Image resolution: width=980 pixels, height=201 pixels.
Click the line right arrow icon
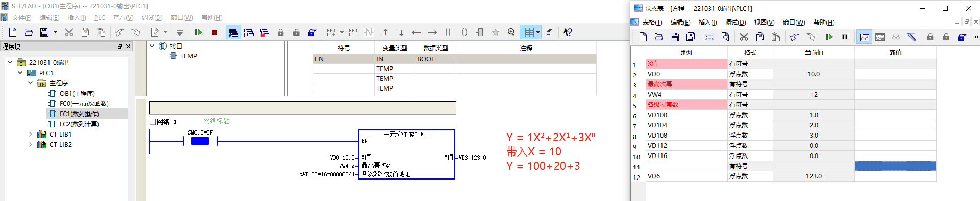click(432, 32)
